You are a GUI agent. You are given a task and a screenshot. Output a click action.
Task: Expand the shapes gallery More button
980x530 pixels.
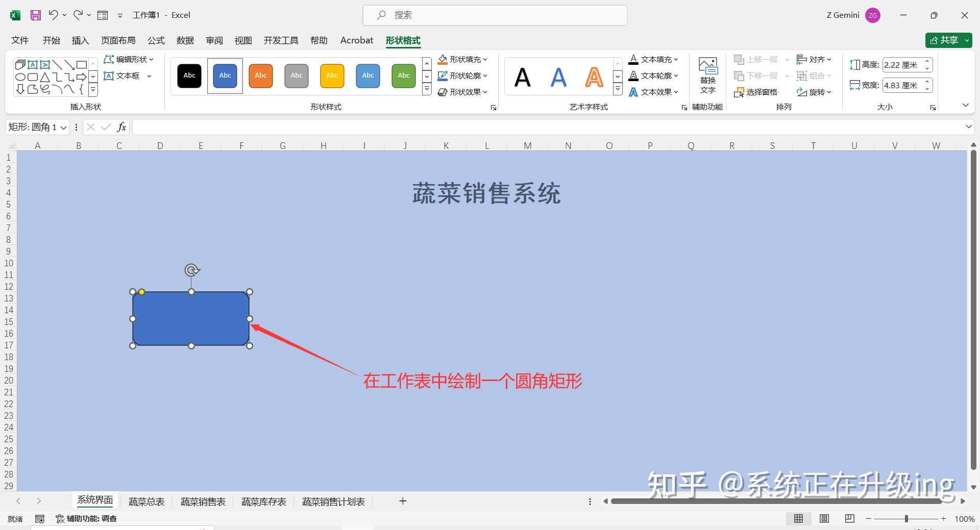93,90
